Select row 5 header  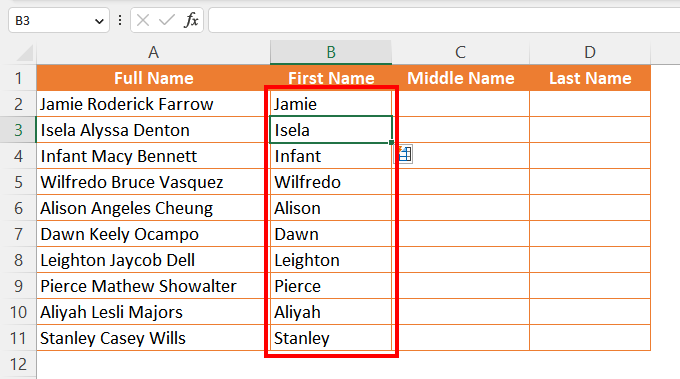coord(18,182)
